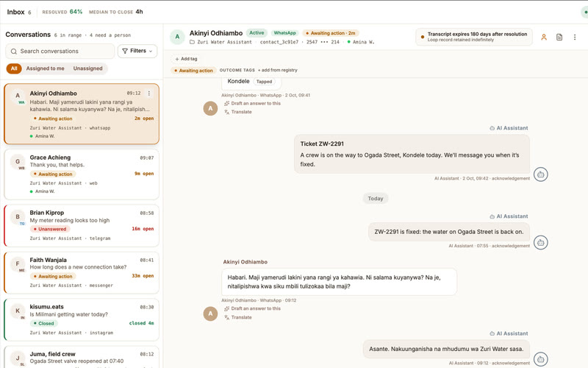The width and height of the screenshot is (588, 368).
Task: Click the Closed badge on kisumu.eats
Action: [44, 323]
